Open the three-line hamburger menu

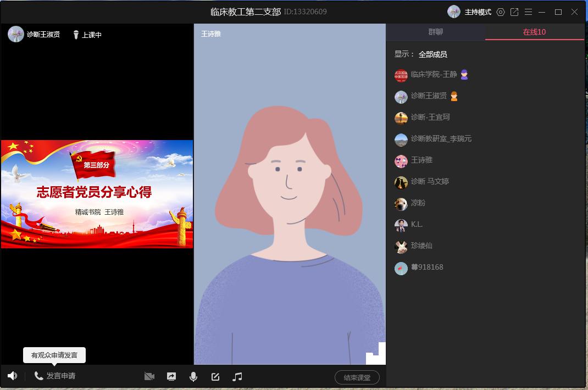[528, 12]
